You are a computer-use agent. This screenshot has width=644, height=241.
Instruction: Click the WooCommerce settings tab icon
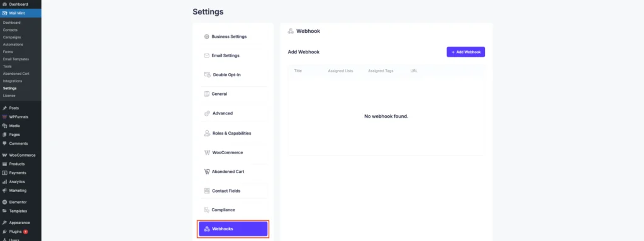207,152
